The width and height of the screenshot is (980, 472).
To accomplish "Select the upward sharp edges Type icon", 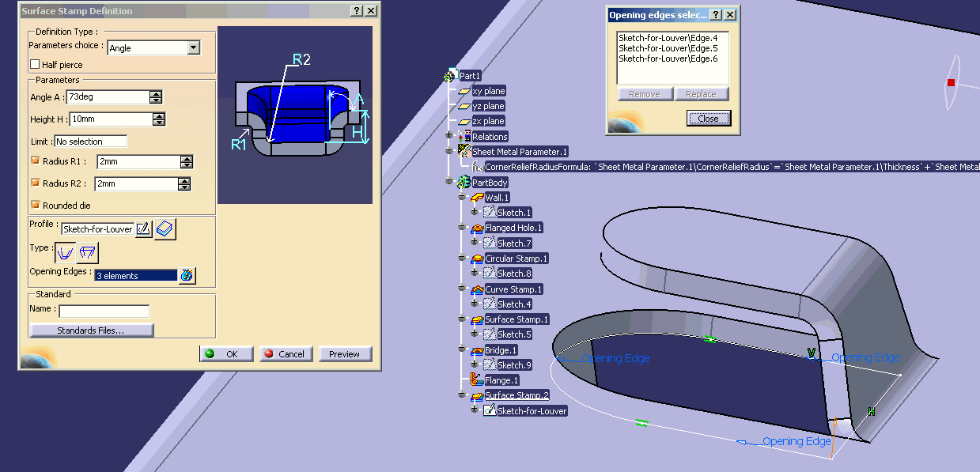I will tap(66, 253).
